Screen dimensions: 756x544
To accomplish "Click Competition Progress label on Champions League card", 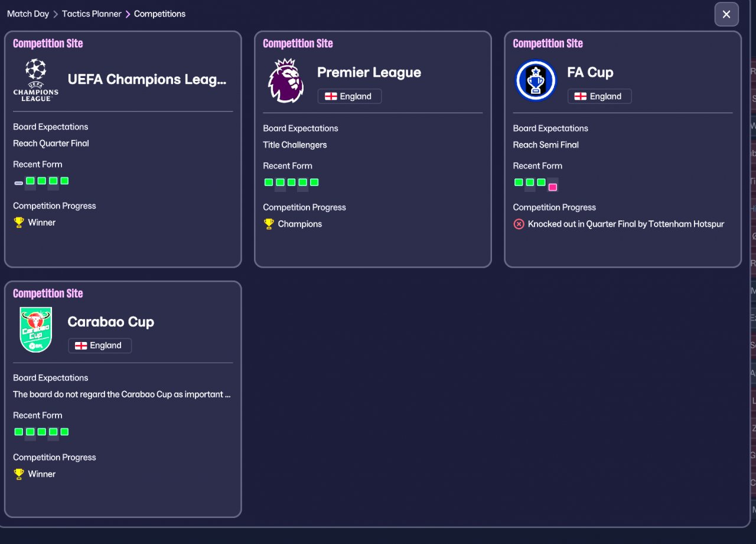I will (x=54, y=206).
